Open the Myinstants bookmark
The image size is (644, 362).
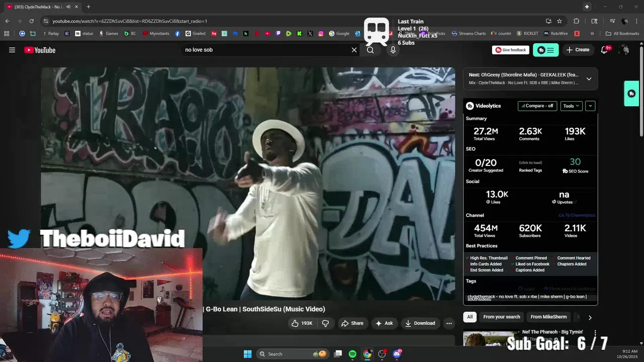pyautogui.click(x=156, y=34)
